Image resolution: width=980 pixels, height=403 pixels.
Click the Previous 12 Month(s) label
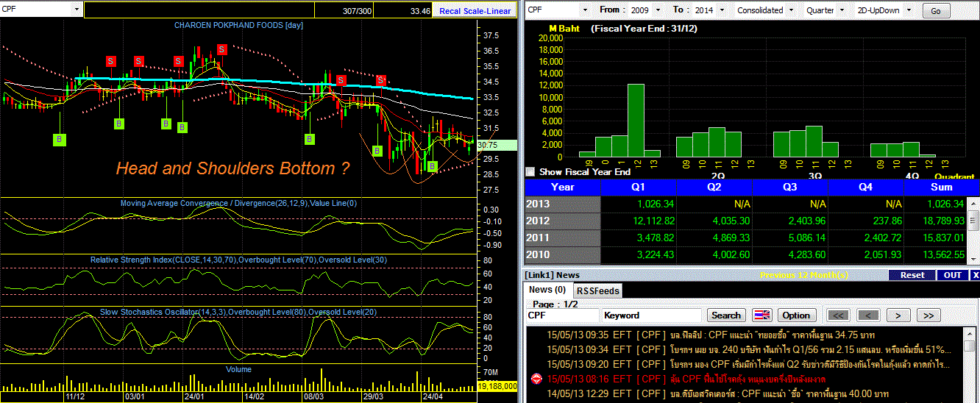pyautogui.click(x=804, y=275)
